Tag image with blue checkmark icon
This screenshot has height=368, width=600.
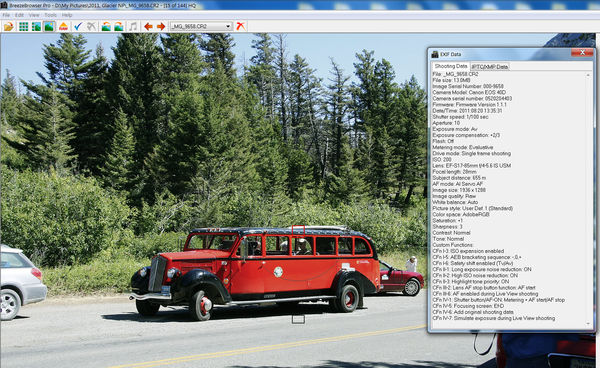click(x=78, y=26)
